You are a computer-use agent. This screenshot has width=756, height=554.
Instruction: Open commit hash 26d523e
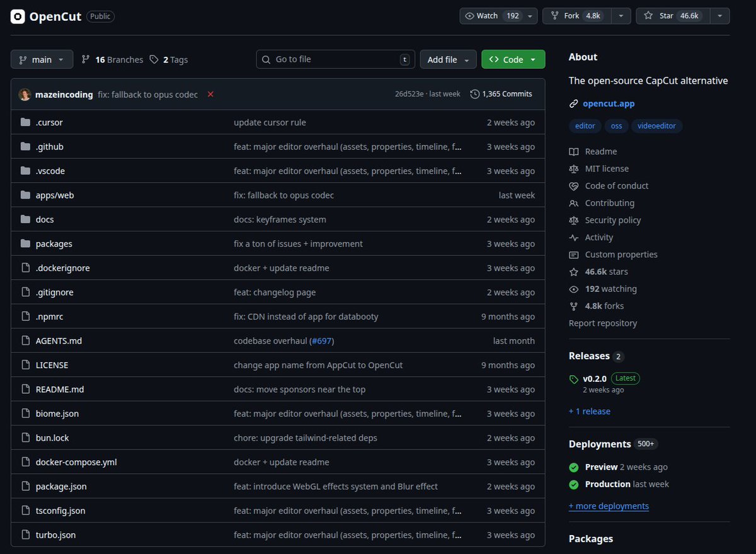[x=409, y=94]
